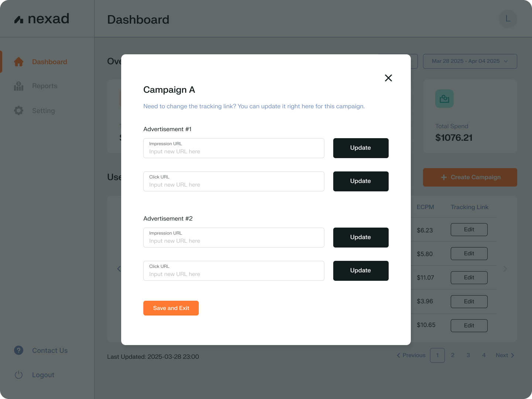This screenshot has height=399, width=532.
Task: Open Contact Us in the sidebar
Action: coord(50,350)
